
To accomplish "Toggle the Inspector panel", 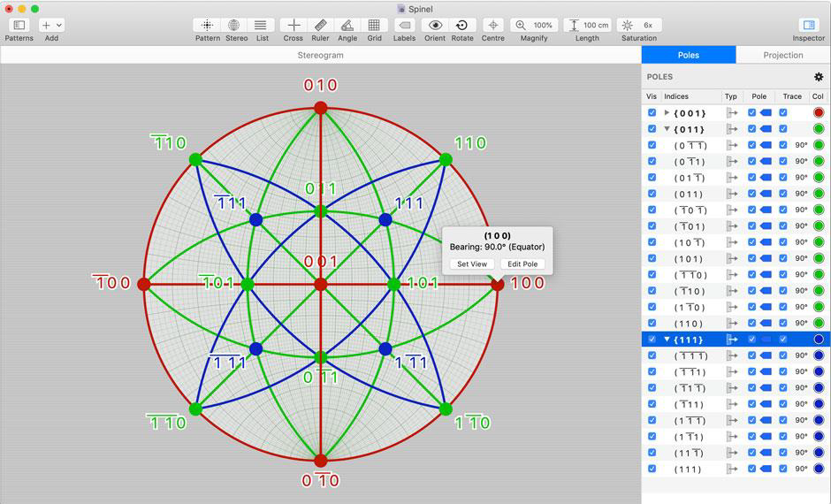I will pyautogui.click(x=809, y=25).
